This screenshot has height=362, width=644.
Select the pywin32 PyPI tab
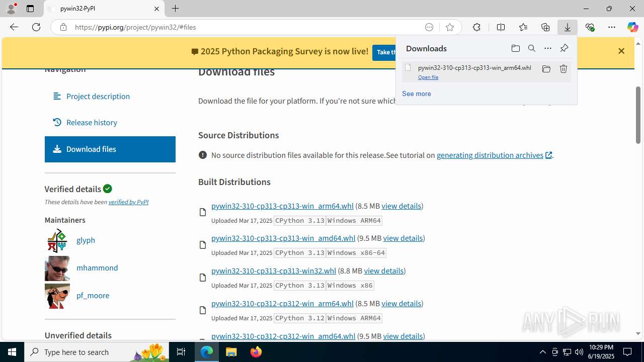point(104,9)
